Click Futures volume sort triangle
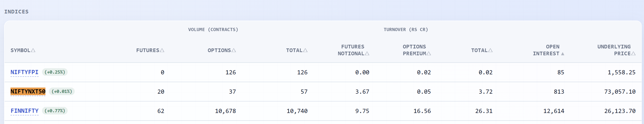This screenshot has width=644, height=124. [x=162, y=50]
